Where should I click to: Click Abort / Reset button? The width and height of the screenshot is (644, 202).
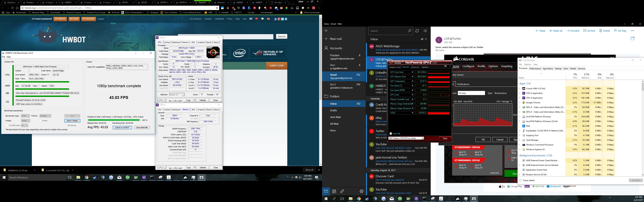(72, 121)
